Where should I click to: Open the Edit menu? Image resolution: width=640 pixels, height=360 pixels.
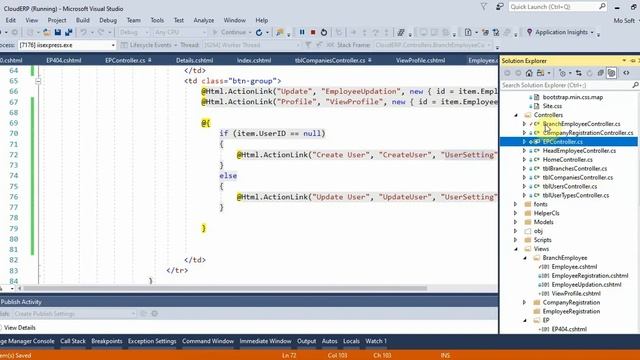pos(11,20)
